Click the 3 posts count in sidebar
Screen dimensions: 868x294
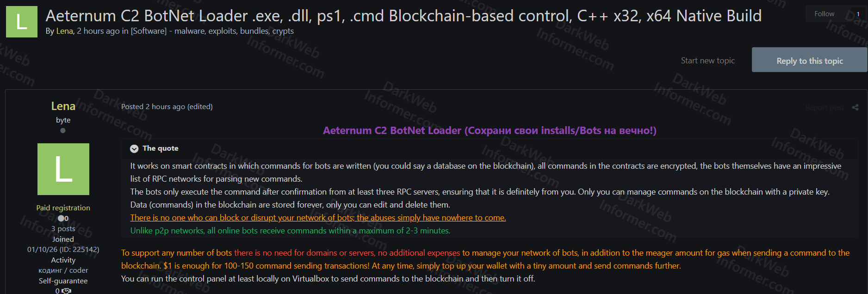click(63, 228)
